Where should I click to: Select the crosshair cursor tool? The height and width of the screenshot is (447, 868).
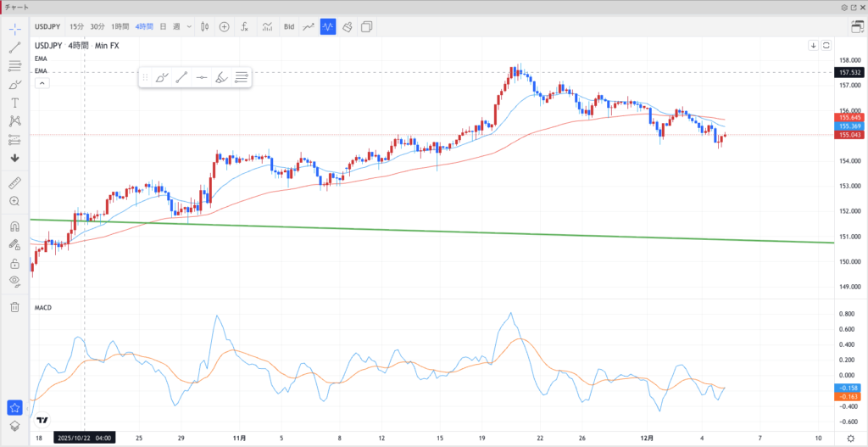(x=14, y=29)
